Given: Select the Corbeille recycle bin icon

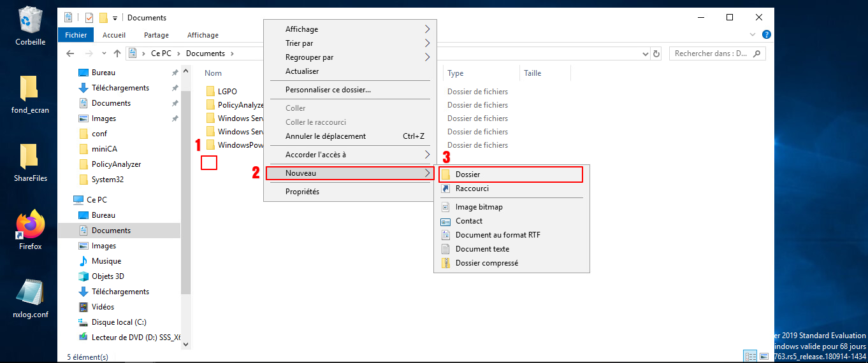Looking at the screenshot, I should [x=30, y=20].
